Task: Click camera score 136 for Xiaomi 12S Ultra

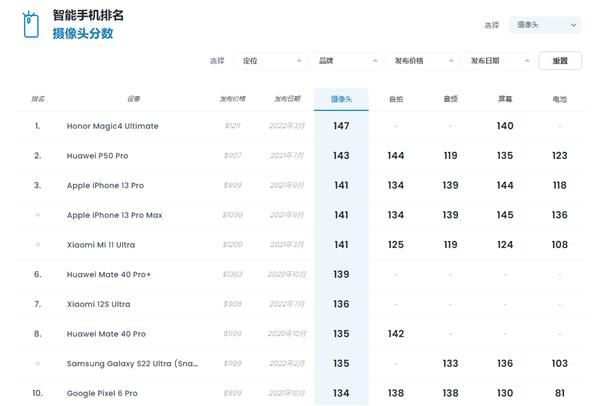Action: point(341,304)
